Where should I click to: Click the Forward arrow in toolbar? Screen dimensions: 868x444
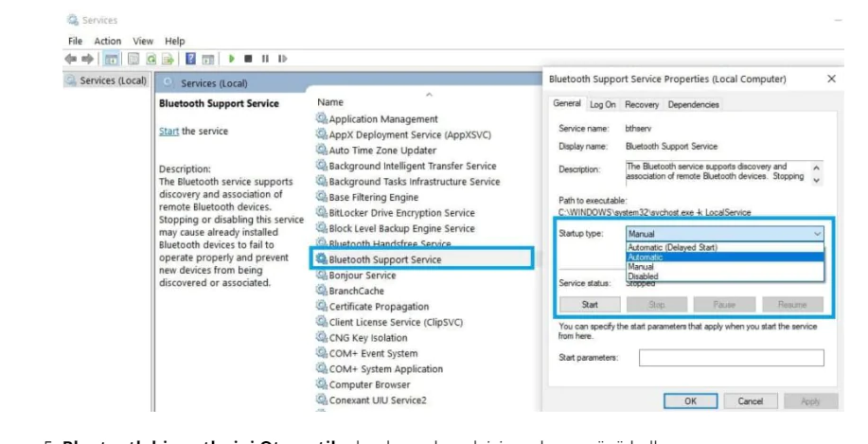89,59
